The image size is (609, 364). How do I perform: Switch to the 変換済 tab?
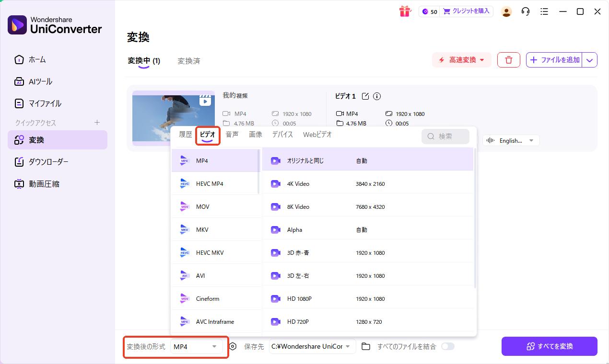[188, 61]
